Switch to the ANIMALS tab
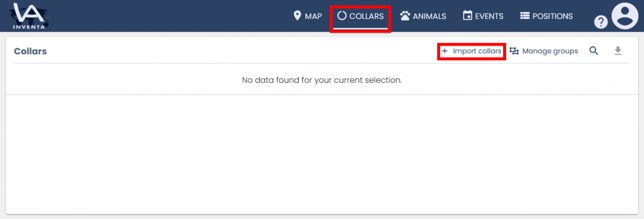 [429, 16]
